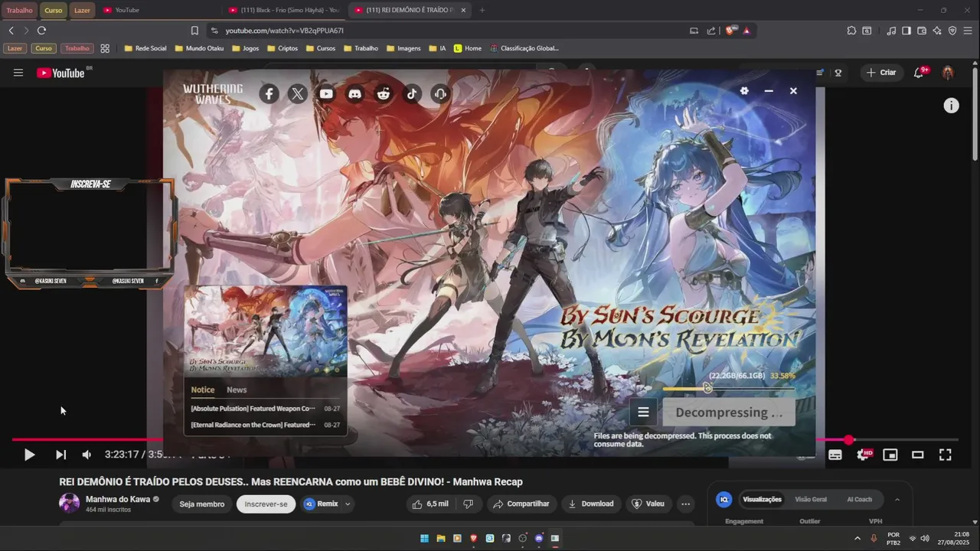Image resolution: width=980 pixels, height=551 pixels.
Task: Collapse the side stats panel with the chevron
Action: click(x=897, y=500)
